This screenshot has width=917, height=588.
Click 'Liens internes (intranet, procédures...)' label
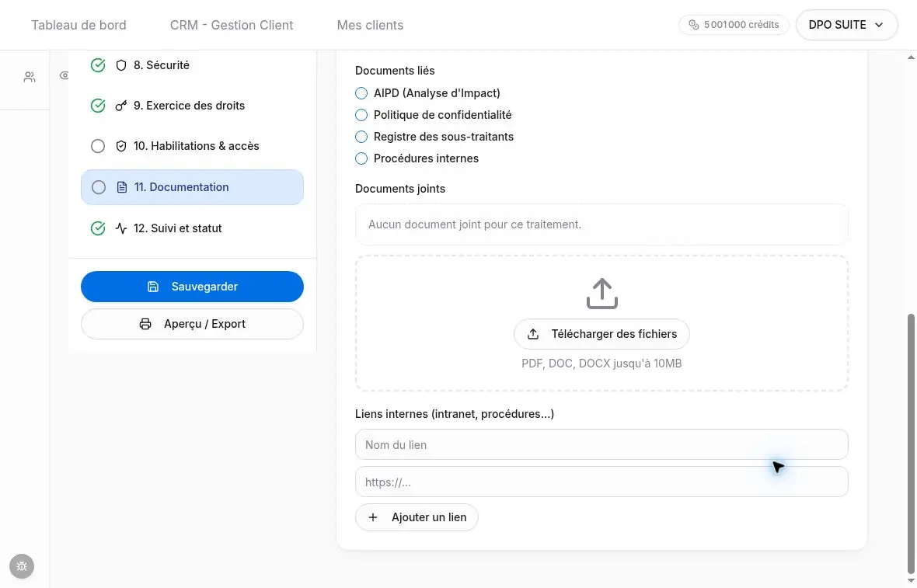coord(455,414)
